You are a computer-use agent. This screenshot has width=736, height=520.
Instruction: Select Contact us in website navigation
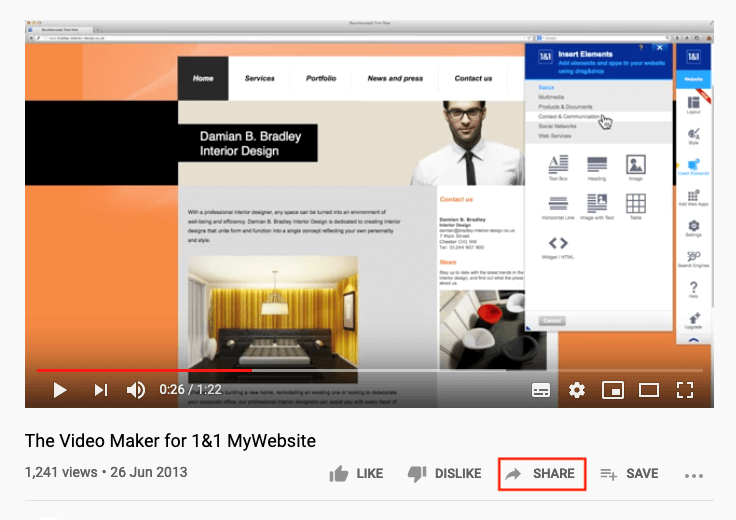click(473, 78)
